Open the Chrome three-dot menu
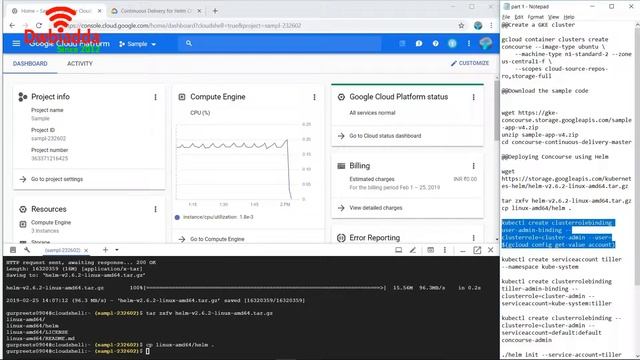The height and width of the screenshot is (360, 640). 491,26
